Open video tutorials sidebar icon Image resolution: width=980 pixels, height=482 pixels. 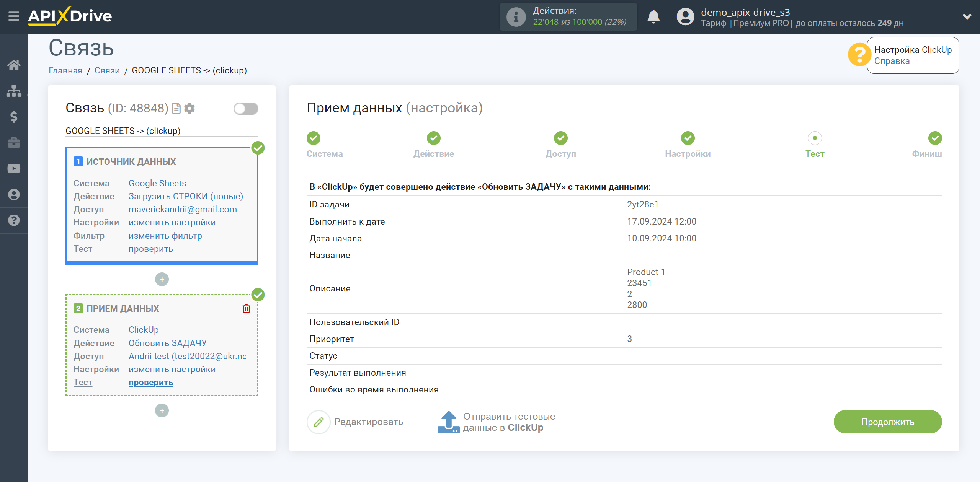[x=14, y=169]
